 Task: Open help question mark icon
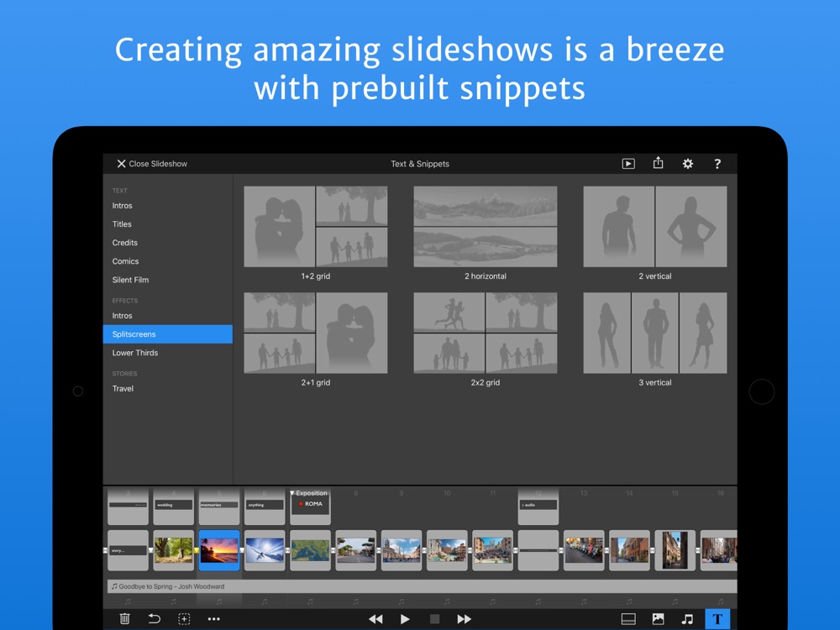[x=717, y=164]
